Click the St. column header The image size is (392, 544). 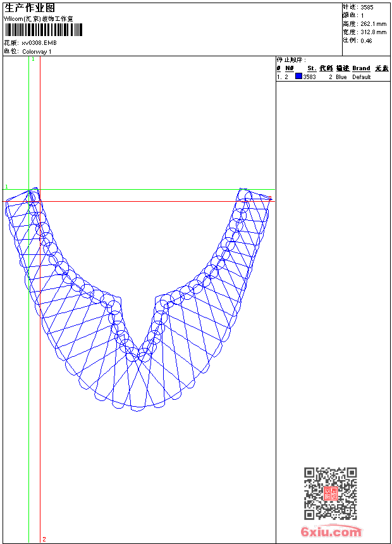point(311,68)
